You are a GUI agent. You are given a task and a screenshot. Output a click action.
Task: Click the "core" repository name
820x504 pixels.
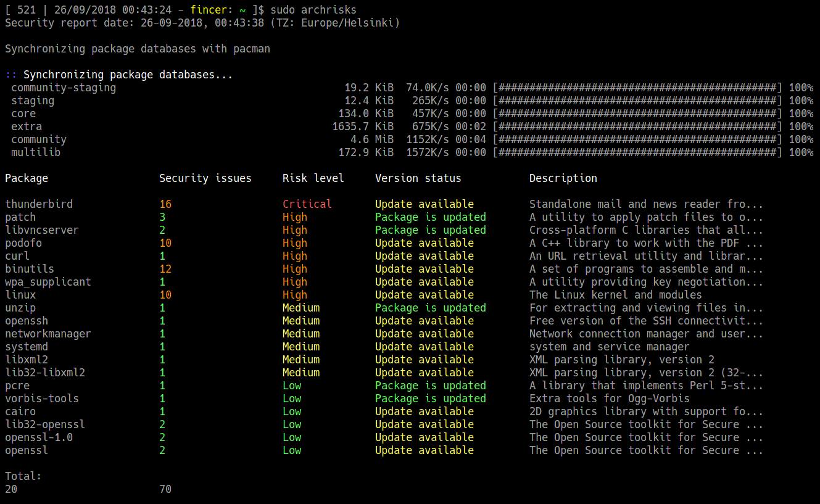(23, 114)
